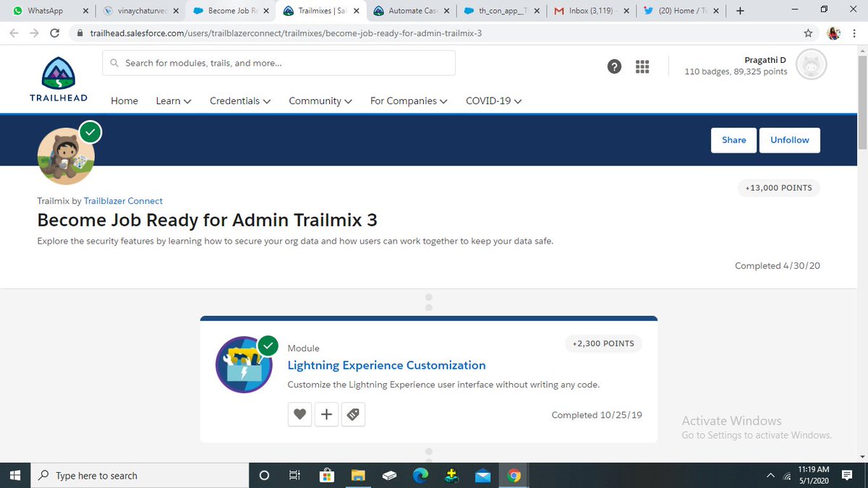Image resolution: width=868 pixels, height=488 pixels.
Task: Click the Share button
Action: pyautogui.click(x=733, y=140)
